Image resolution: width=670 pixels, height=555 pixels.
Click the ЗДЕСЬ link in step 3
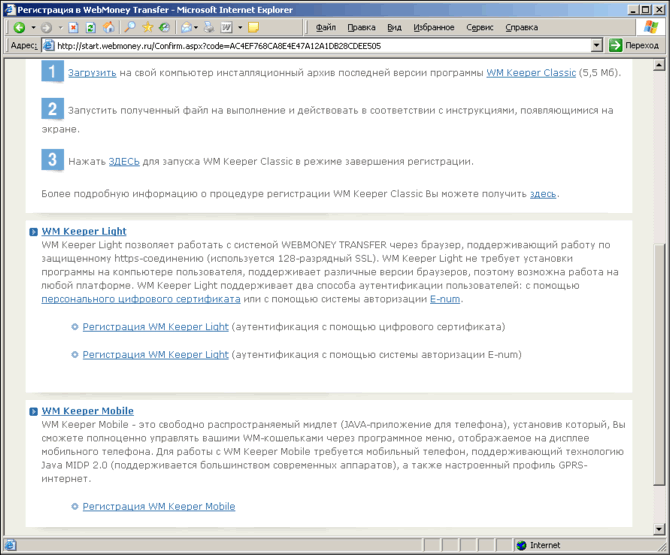124,162
